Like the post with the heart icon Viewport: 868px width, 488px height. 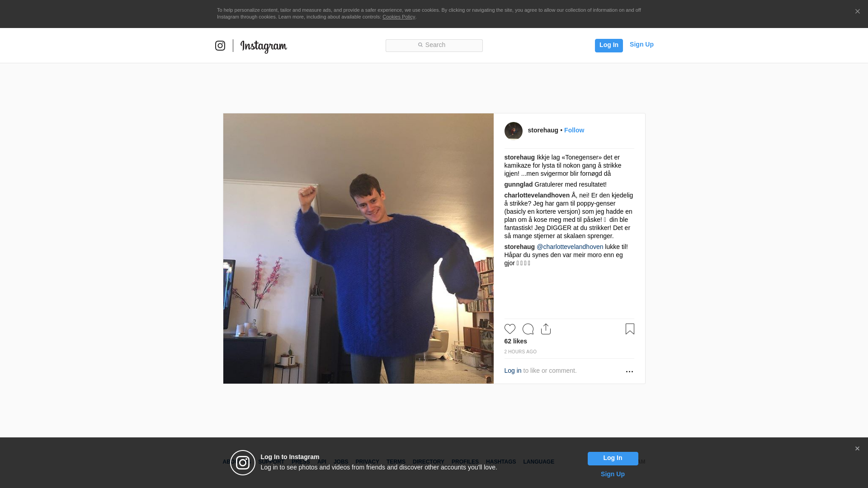click(509, 329)
